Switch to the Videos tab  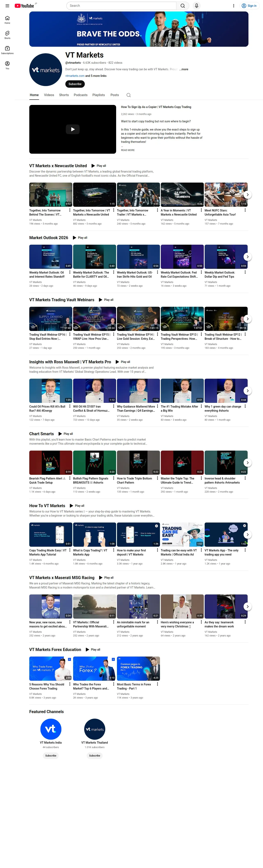(x=49, y=95)
